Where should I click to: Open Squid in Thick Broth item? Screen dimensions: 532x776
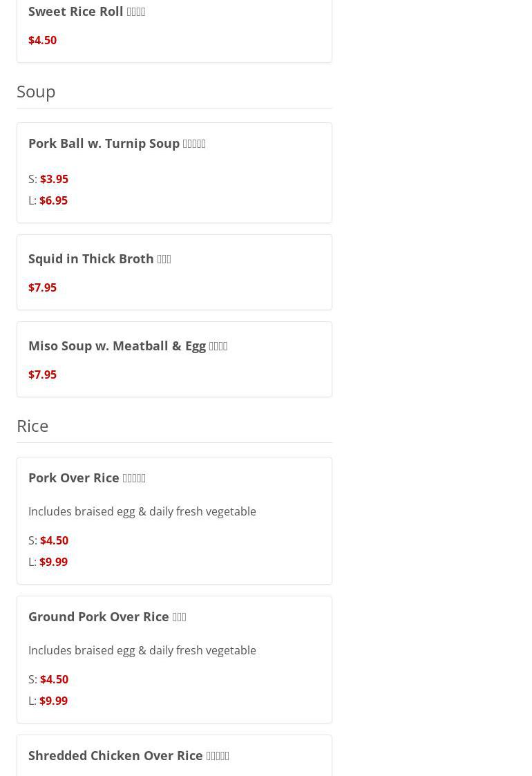pyautogui.click(x=99, y=259)
